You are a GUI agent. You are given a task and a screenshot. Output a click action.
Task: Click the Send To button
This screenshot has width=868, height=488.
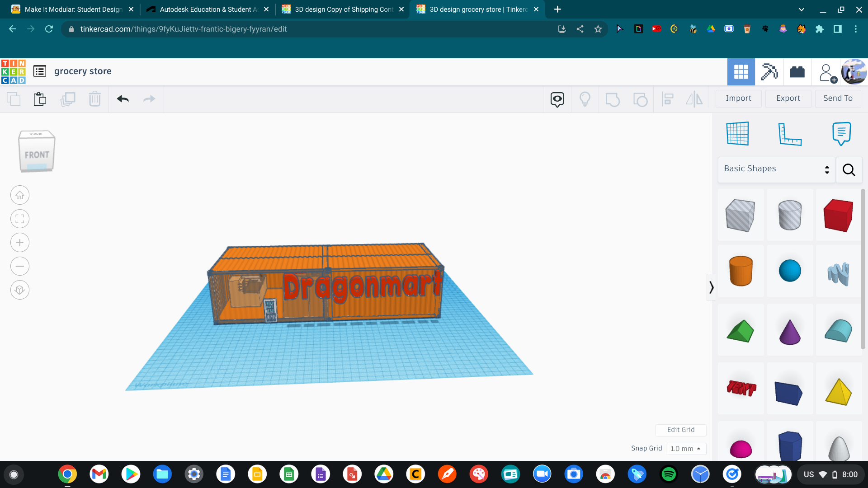(838, 99)
